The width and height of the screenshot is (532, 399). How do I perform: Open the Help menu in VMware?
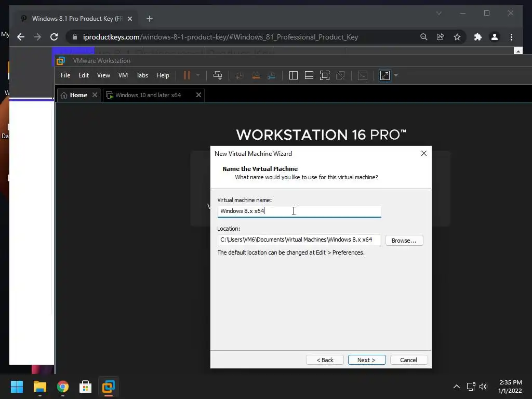coord(163,75)
